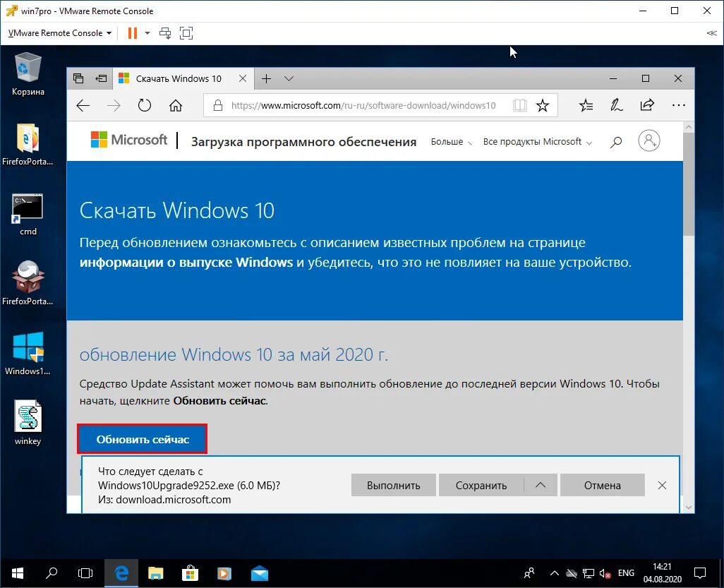Image resolution: width=724 pixels, height=588 pixels.
Task: Sign in with the account icon
Action: click(648, 140)
